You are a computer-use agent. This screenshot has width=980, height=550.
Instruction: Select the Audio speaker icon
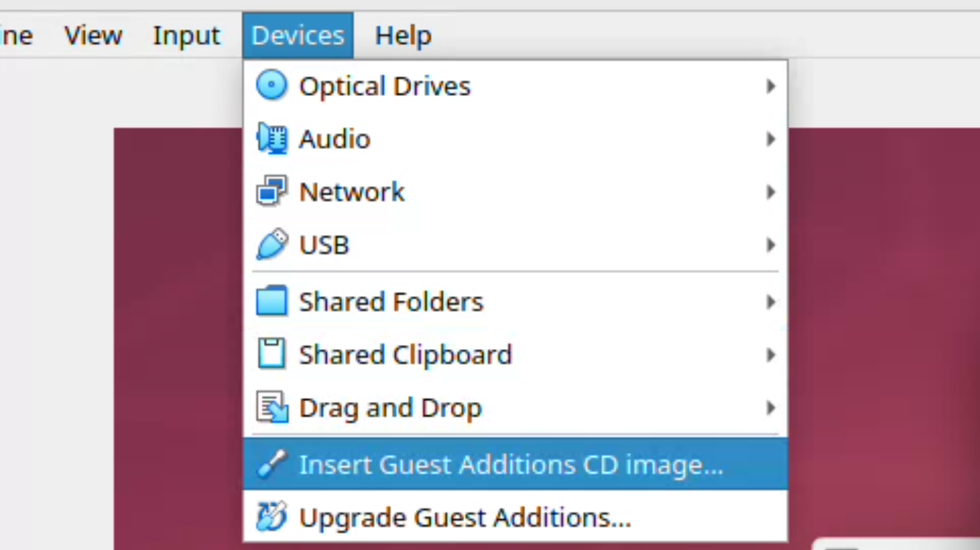(x=272, y=138)
